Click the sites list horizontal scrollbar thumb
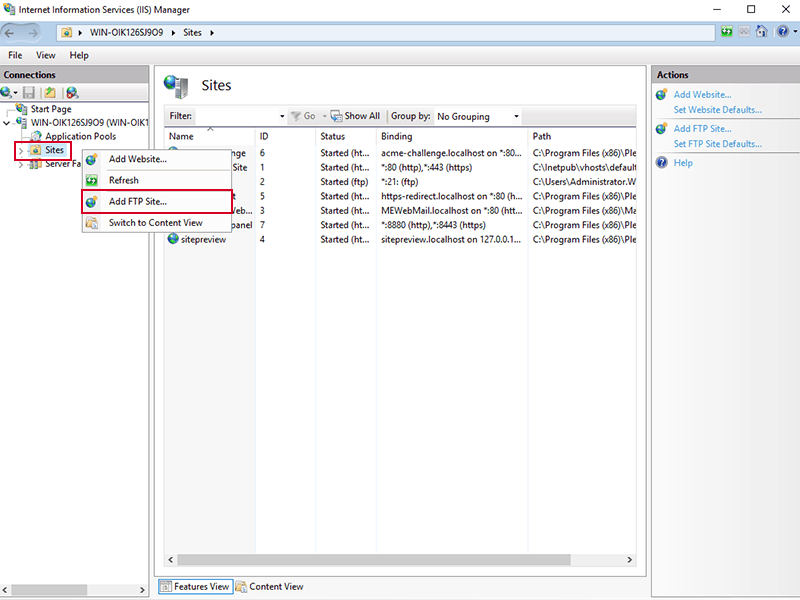 coord(373,560)
